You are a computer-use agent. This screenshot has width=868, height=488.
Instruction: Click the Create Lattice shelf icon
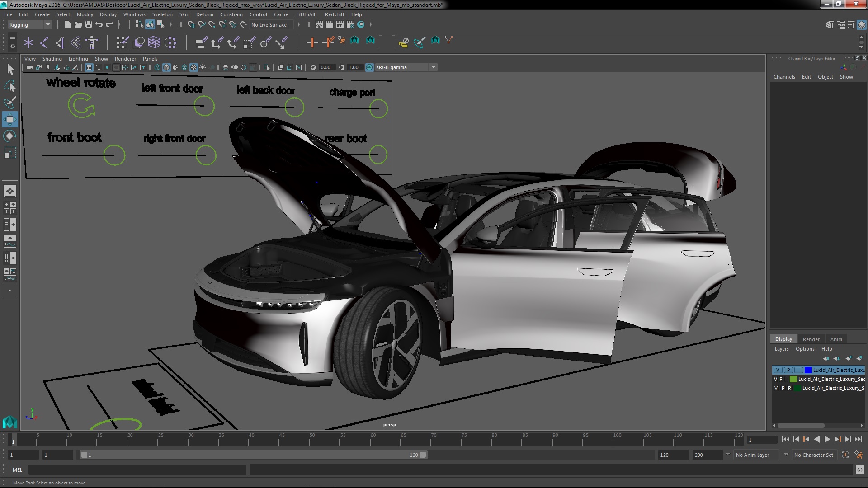[154, 42]
